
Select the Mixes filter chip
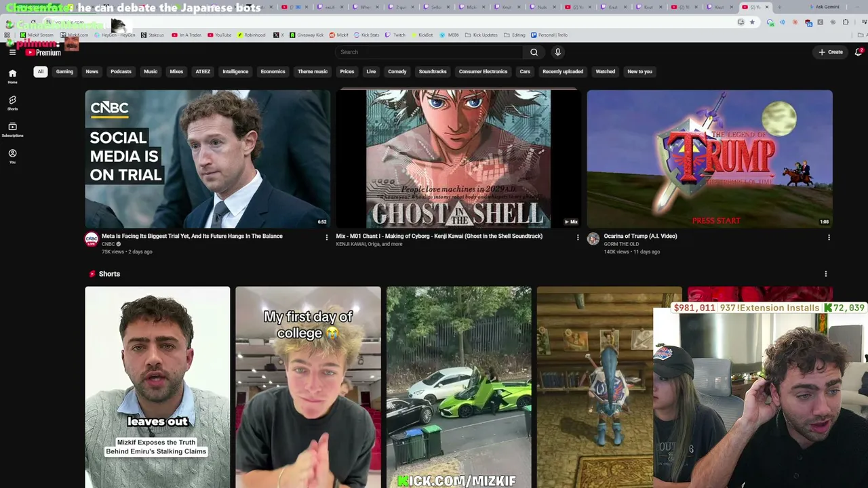point(176,71)
